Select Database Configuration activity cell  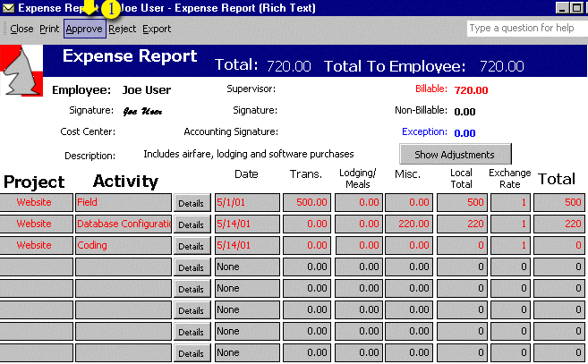click(124, 224)
